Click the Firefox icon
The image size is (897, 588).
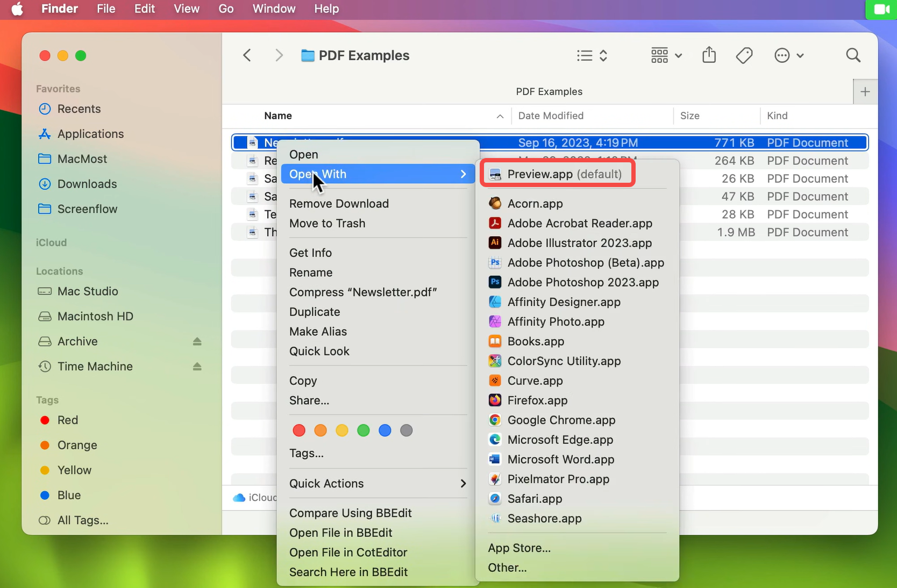(x=495, y=400)
